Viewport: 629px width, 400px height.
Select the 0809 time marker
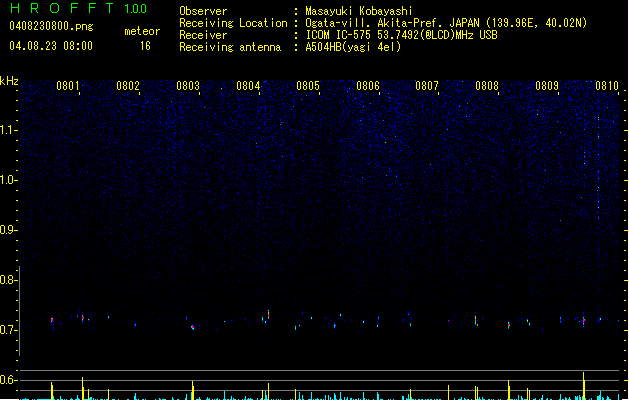coord(547,86)
